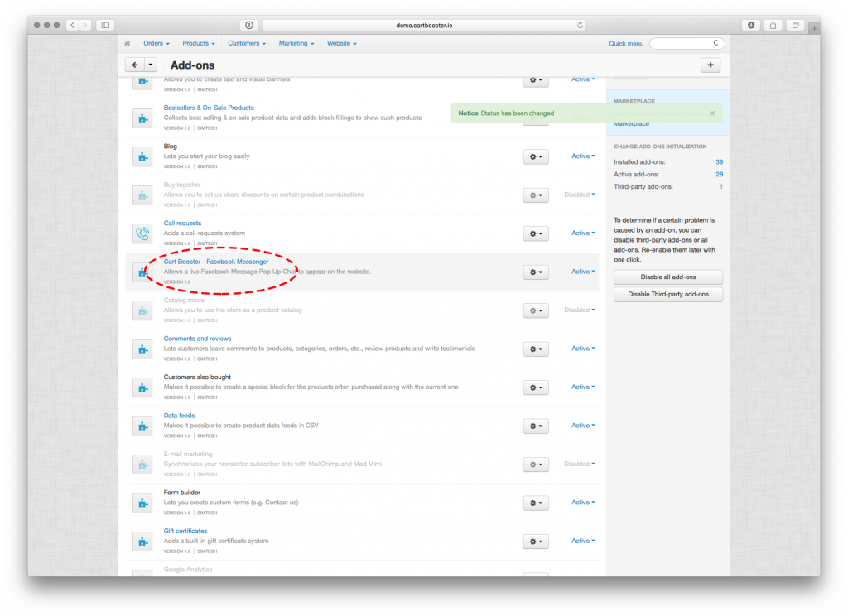Screen dimensions: 848x616
Task: Click the Call requests phone icon
Action: (142, 233)
